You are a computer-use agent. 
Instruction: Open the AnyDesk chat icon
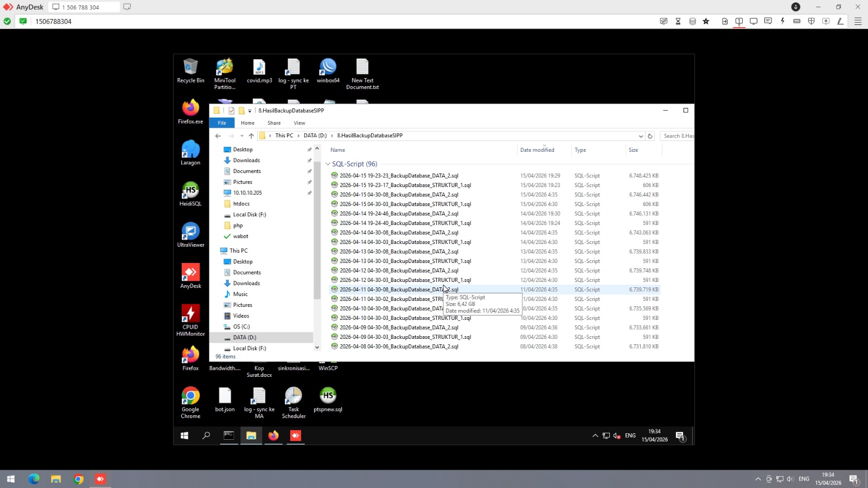coord(768,21)
